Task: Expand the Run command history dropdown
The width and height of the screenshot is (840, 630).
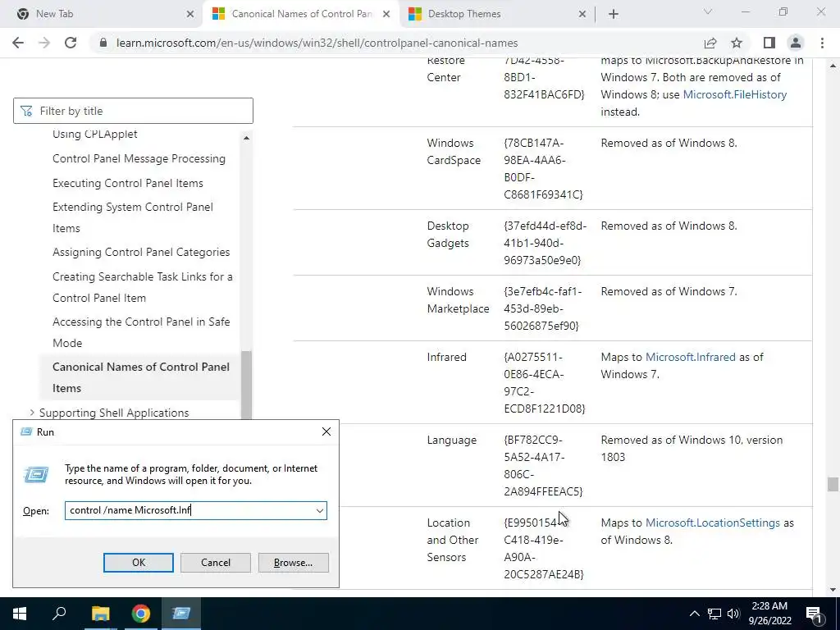Action: 320,510
